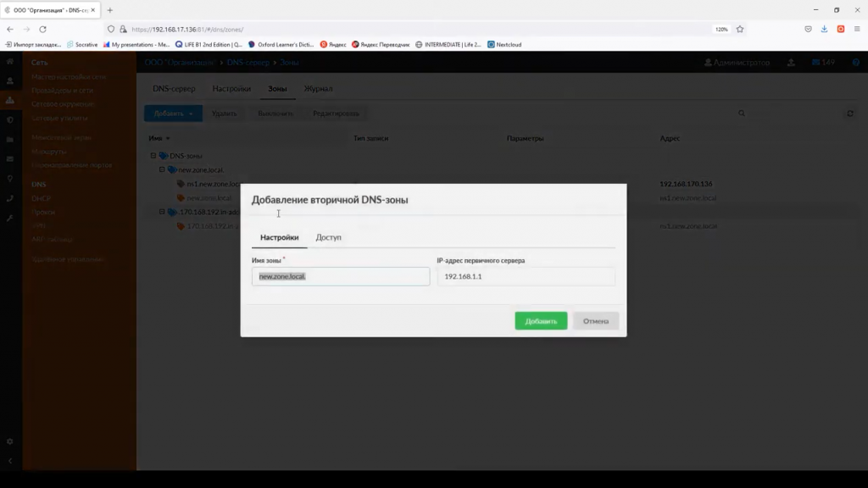Open the lightbulb icon in left sidebar
This screenshot has width=868, height=488.
tap(10, 179)
